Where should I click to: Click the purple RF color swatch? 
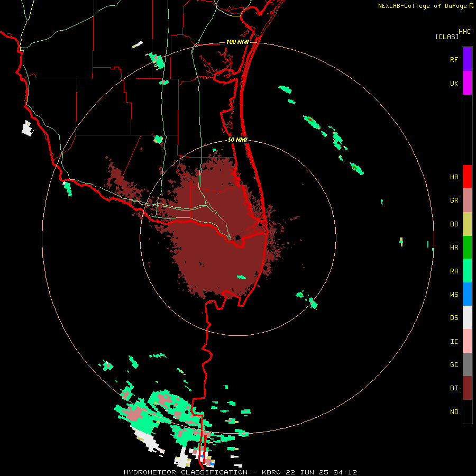click(x=467, y=59)
